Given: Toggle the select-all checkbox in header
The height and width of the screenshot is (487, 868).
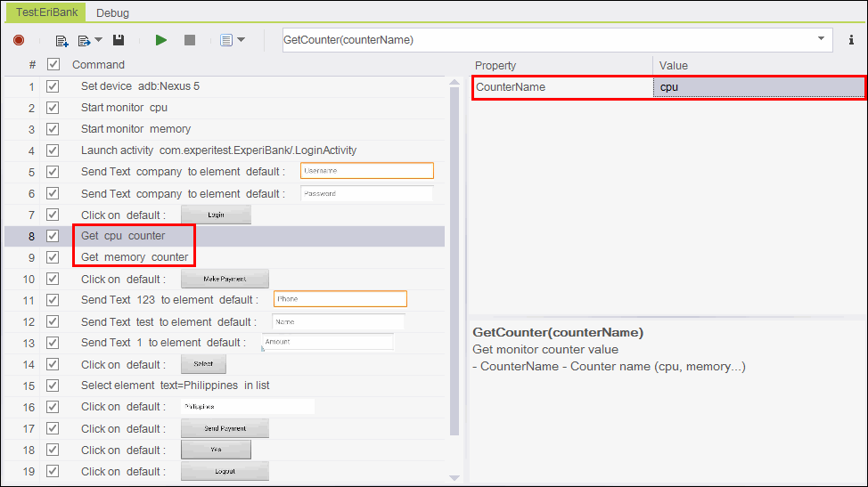Looking at the screenshot, I should 53,64.
